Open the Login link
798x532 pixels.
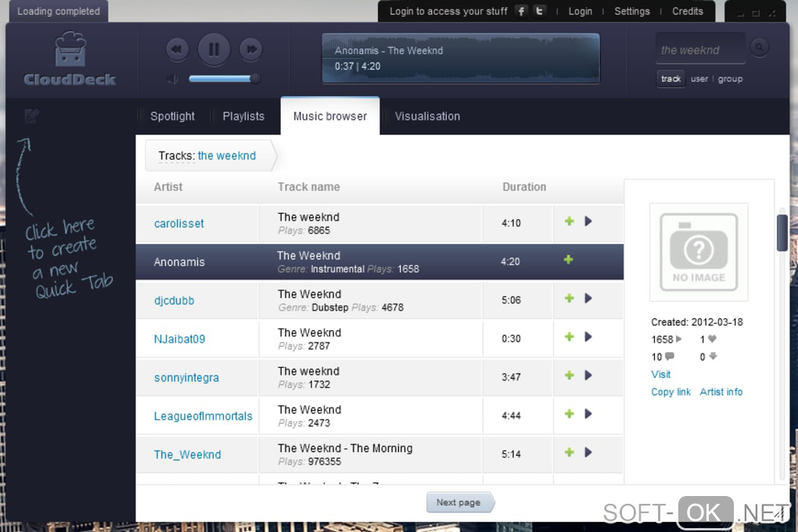click(x=581, y=11)
